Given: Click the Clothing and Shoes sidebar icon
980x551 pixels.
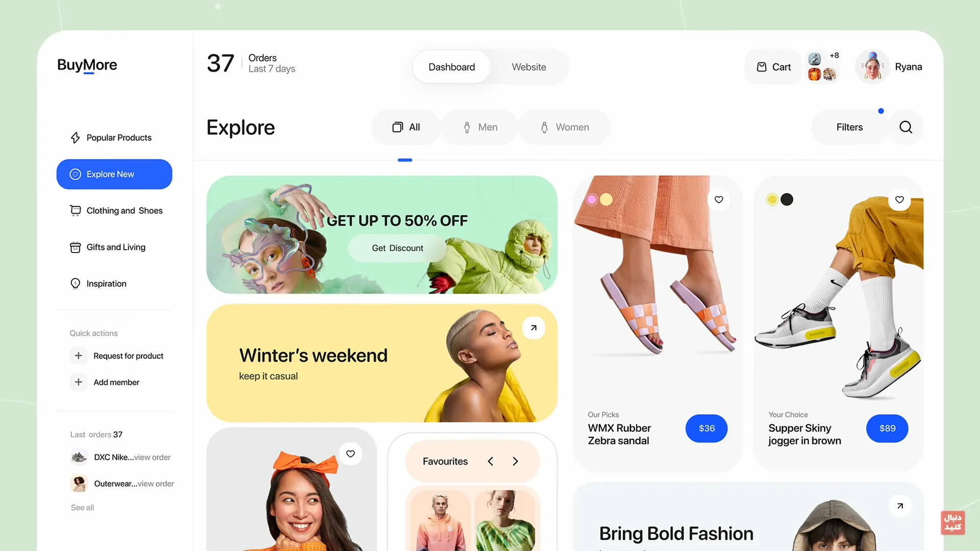Looking at the screenshot, I should coord(75,211).
